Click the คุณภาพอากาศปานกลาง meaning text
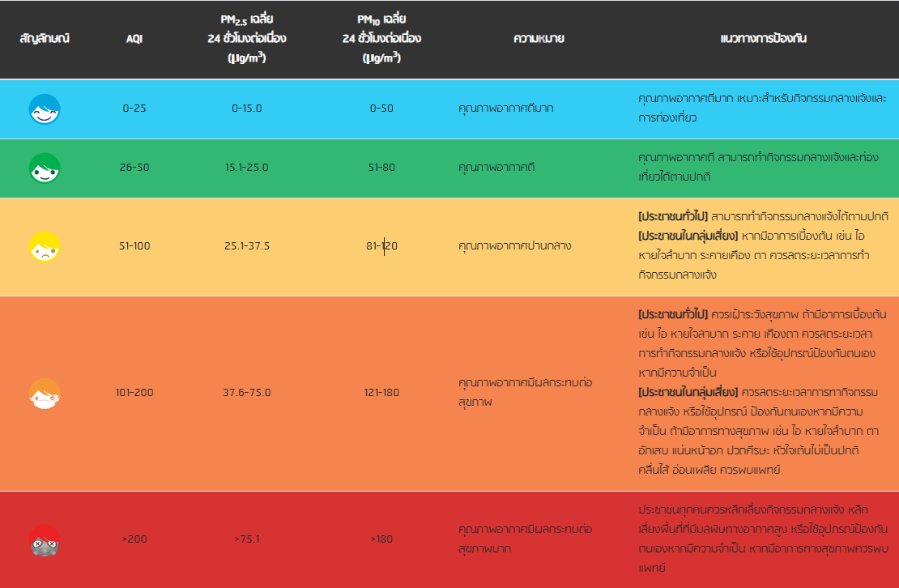 514,246
